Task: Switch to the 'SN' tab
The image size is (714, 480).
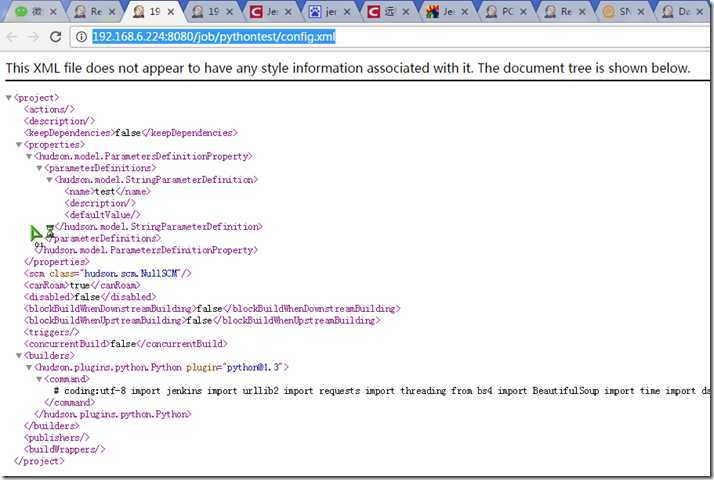Action: pyautogui.click(x=623, y=11)
